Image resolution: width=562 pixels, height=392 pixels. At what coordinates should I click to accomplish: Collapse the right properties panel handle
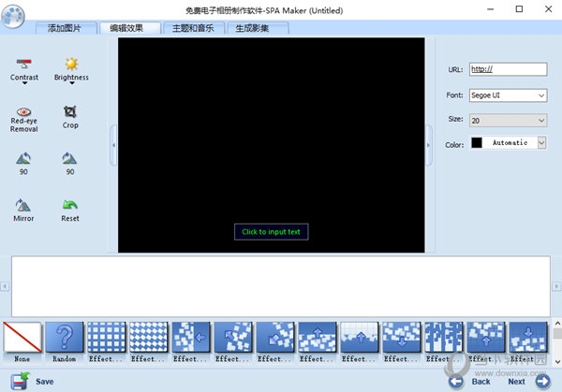click(x=429, y=145)
